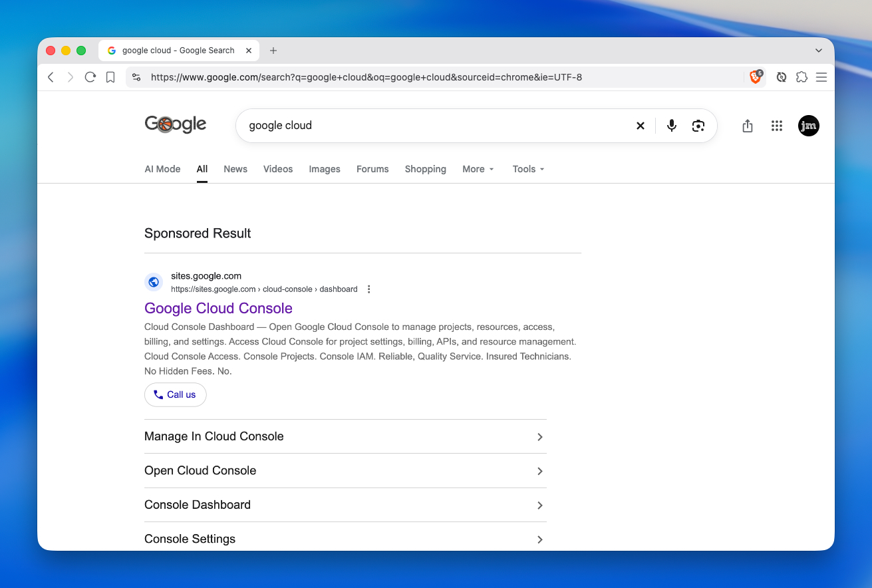Viewport: 872px width, 588px height.
Task: Expand the More search filter dropdown
Action: click(x=478, y=169)
